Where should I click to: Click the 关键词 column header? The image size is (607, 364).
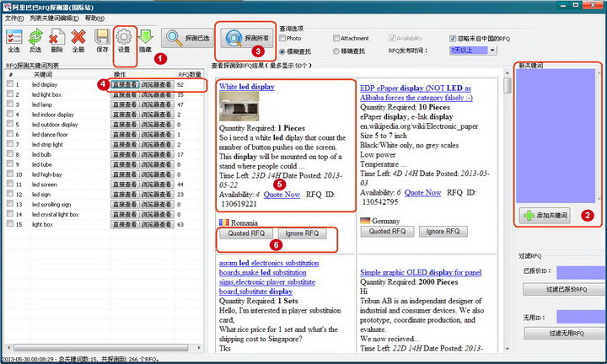pyautogui.click(x=70, y=74)
